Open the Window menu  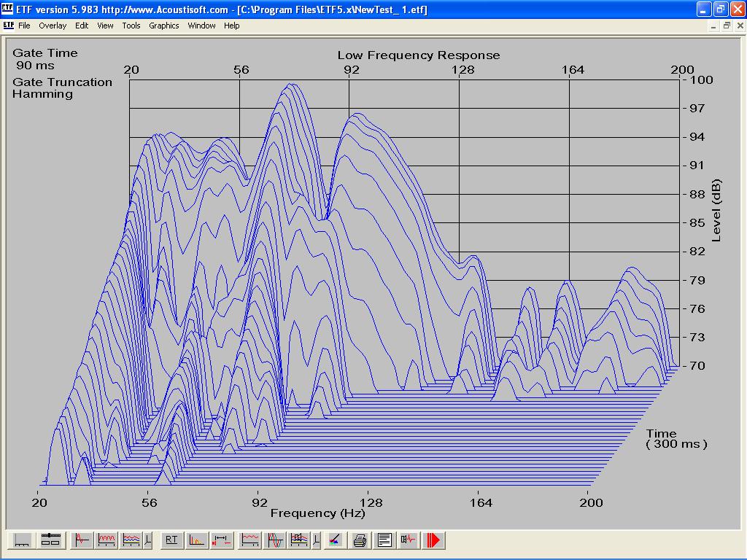[x=201, y=26]
